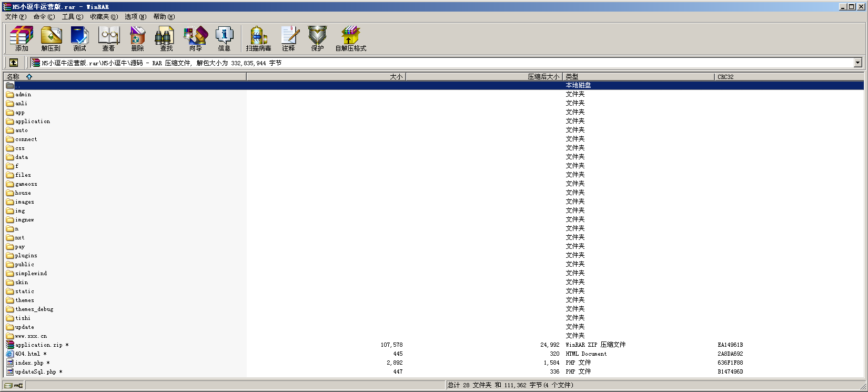Viewport: 868px width, 392px height.
Task: Select the plugins folder
Action: (x=26, y=256)
